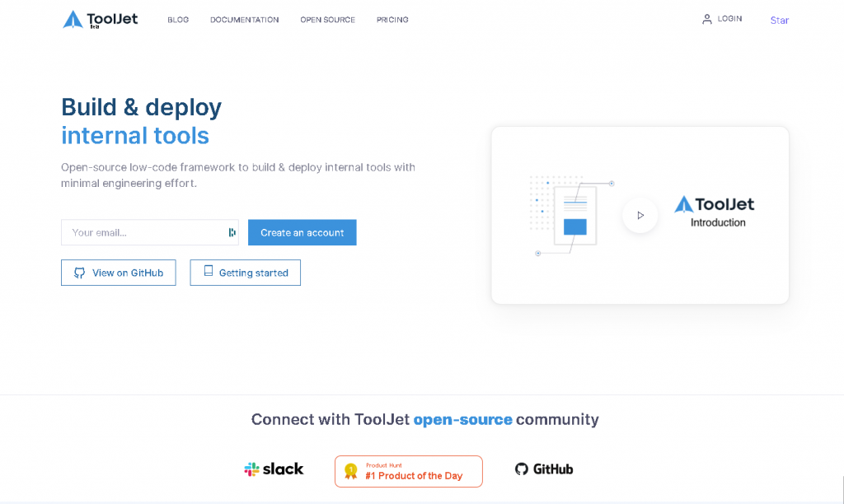The image size is (844, 504).
Task: Go to the Open Source page
Action: point(328,20)
